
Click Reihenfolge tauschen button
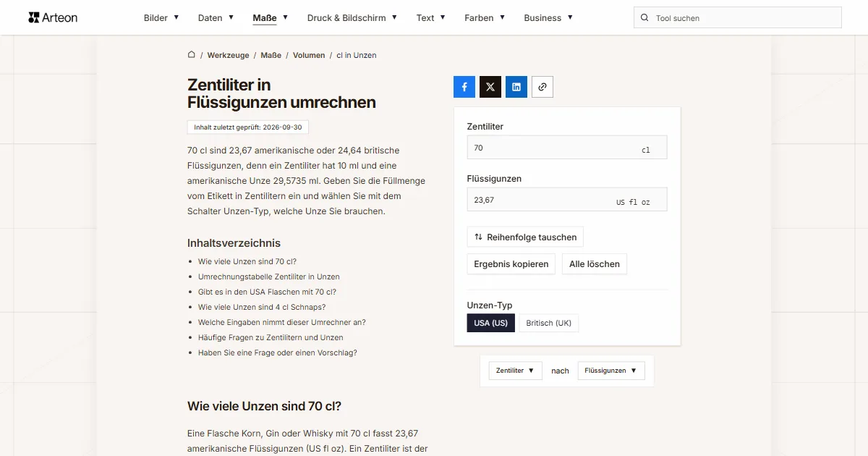525,237
